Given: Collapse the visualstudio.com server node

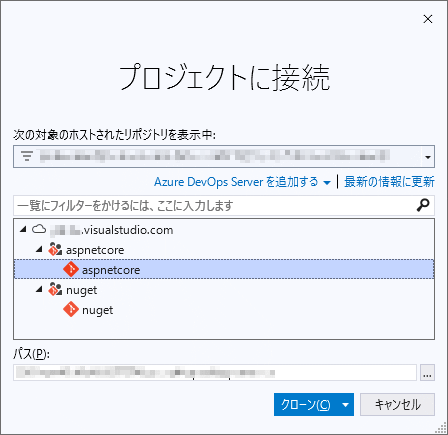Looking at the screenshot, I should (23, 229).
